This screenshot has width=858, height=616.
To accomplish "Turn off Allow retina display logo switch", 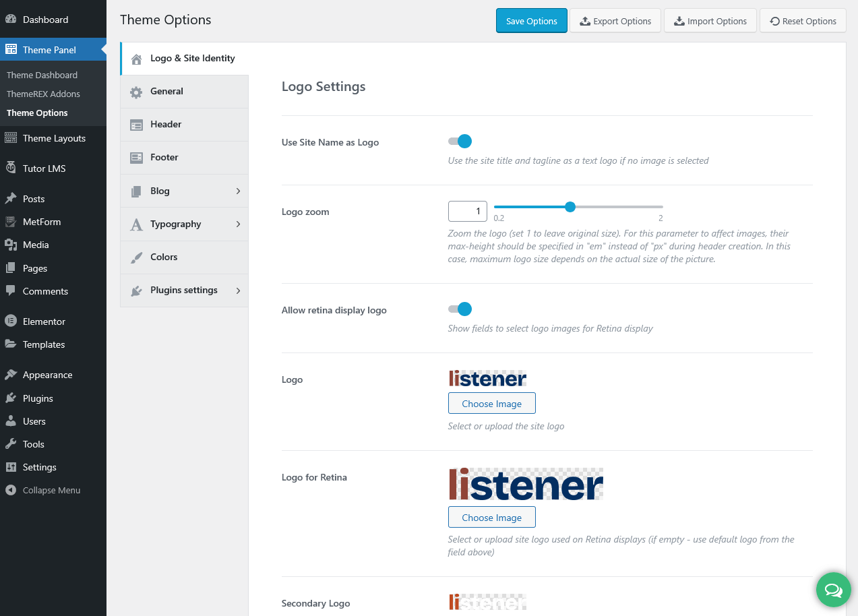I will [x=460, y=309].
